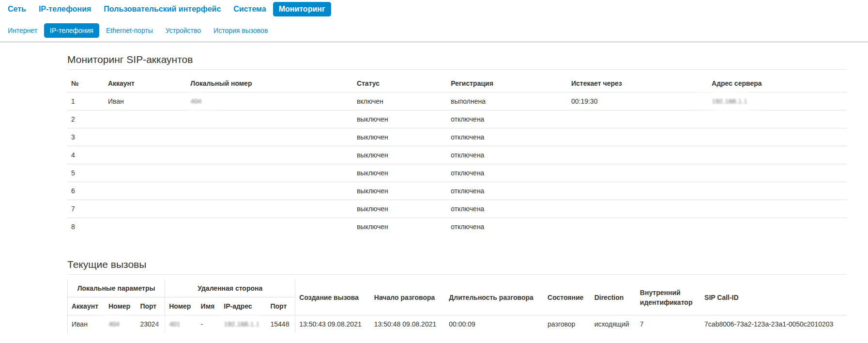Viewport: 868px width, 343px height.
Task: Click the Локальный номер column header
Action: [x=221, y=83]
